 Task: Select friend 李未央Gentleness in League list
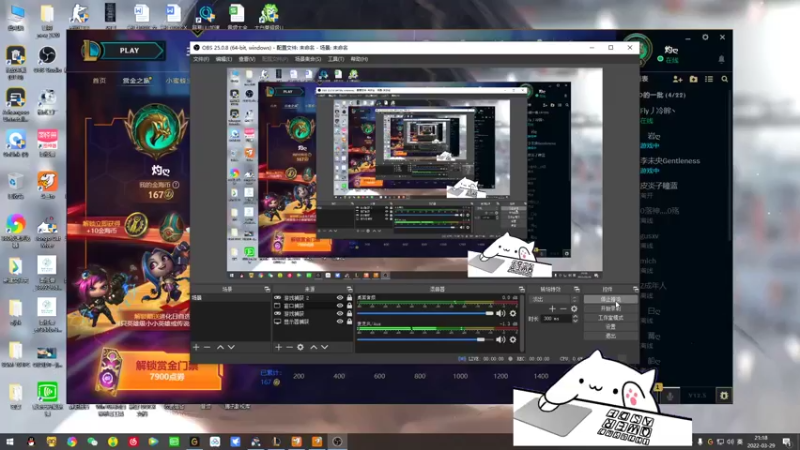670,164
